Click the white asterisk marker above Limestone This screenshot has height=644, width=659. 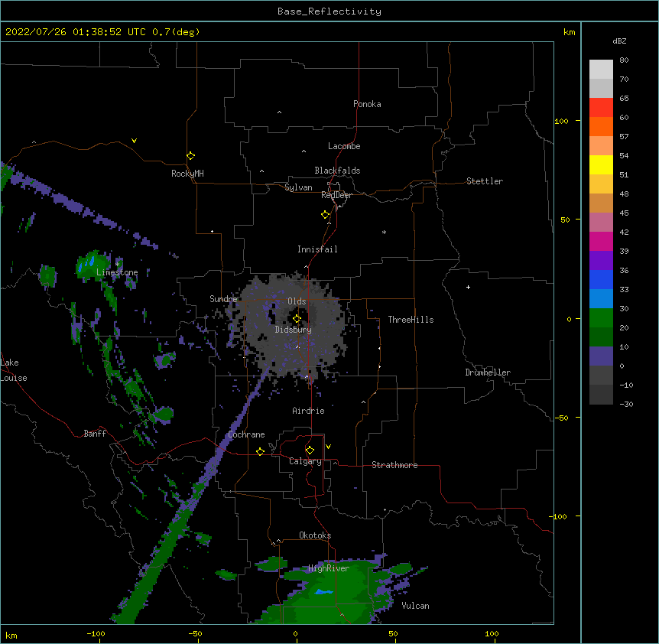(x=117, y=264)
